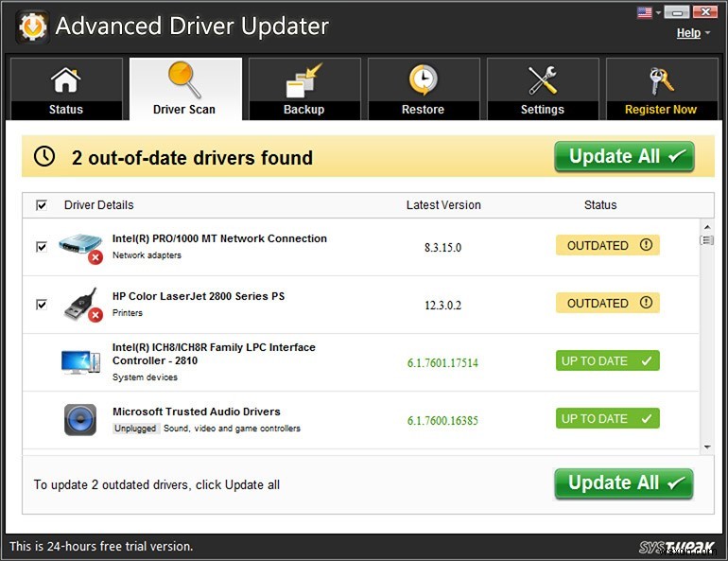This screenshot has height=561, width=728.
Task: Click the Intel ICH8 system device monitor icon
Action: tap(80, 362)
